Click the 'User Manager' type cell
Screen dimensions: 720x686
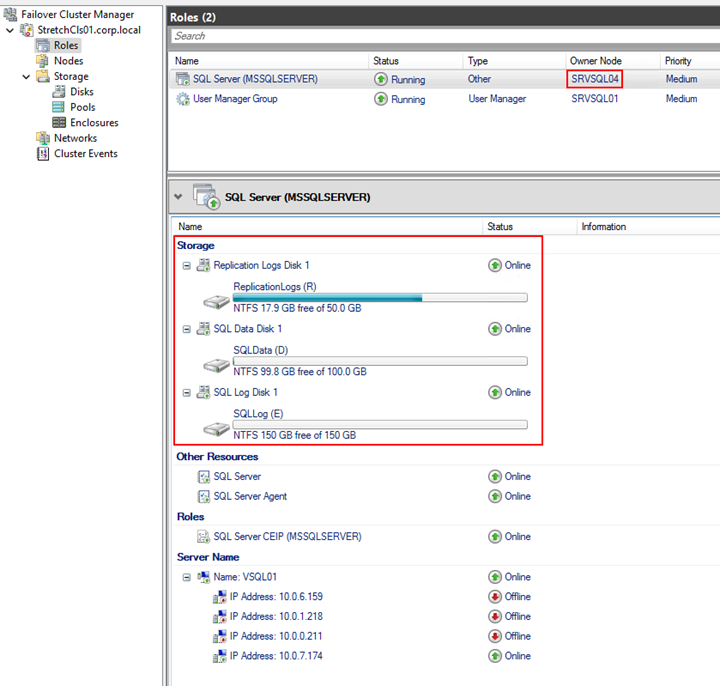497,99
